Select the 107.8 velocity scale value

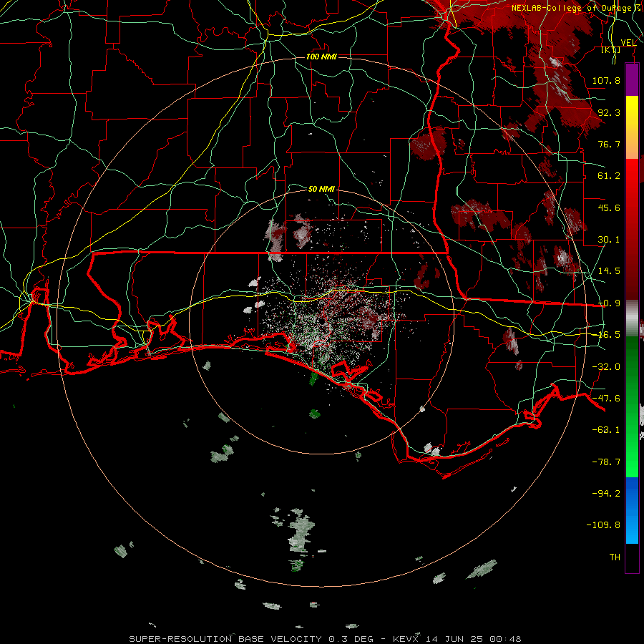click(606, 80)
